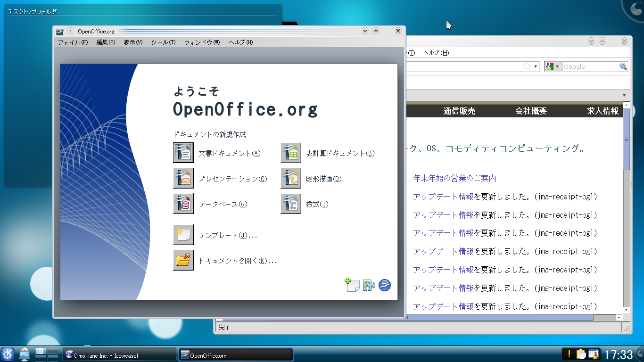Open the 年末年始の営業のご案内 link
This screenshot has width=644, height=362.
pos(454,178)
